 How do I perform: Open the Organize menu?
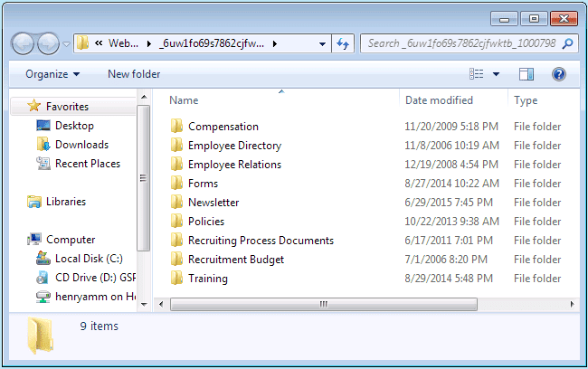(x=52, y=74)
